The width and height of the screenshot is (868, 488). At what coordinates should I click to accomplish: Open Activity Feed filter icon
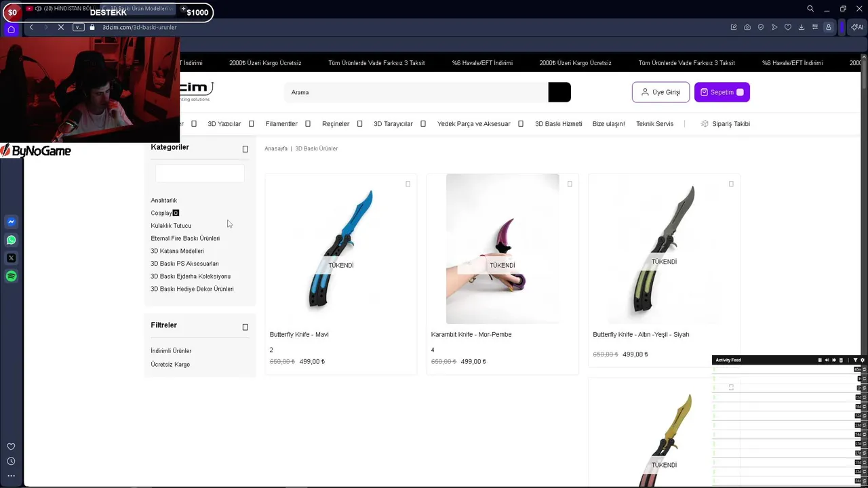pos(855,360)
